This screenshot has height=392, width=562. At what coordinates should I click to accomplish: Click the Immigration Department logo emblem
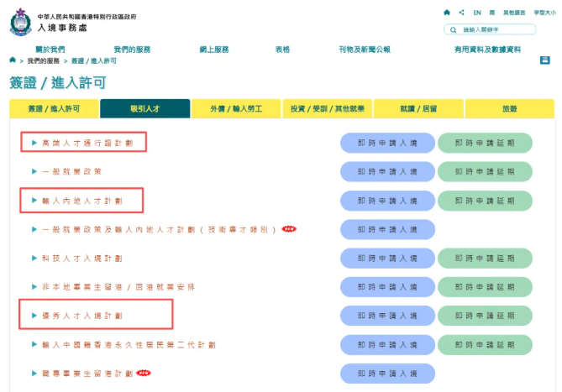[x=21, y=22]
